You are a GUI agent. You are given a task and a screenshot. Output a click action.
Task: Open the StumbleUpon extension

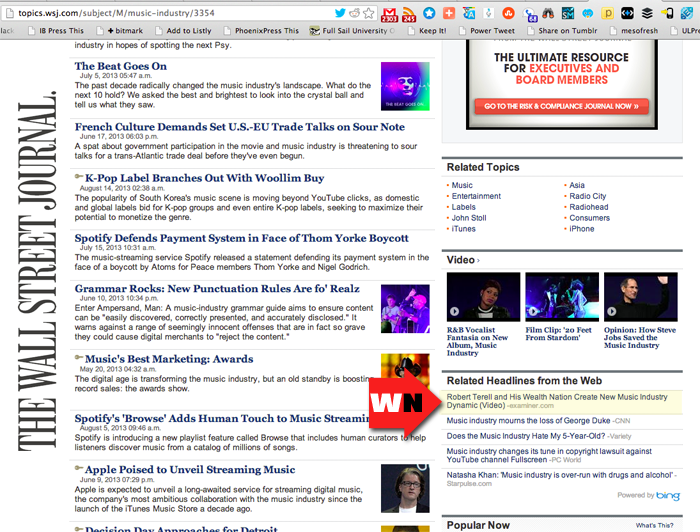click(508, 13)
